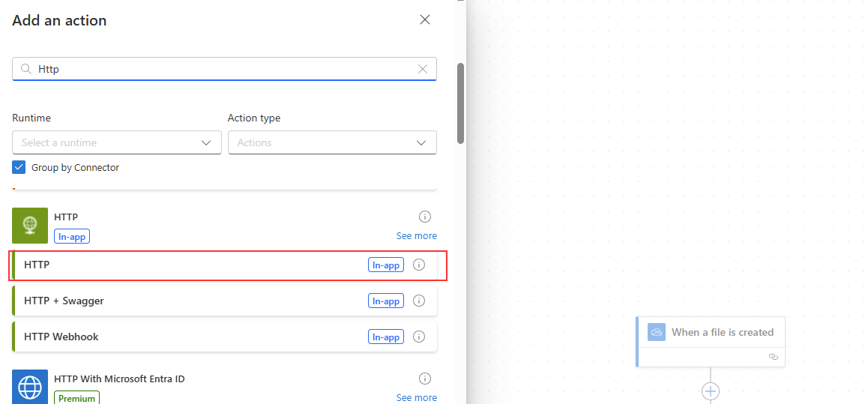Select the HTTP action
This screenshot has height=404, width=868.
[187, 265]
